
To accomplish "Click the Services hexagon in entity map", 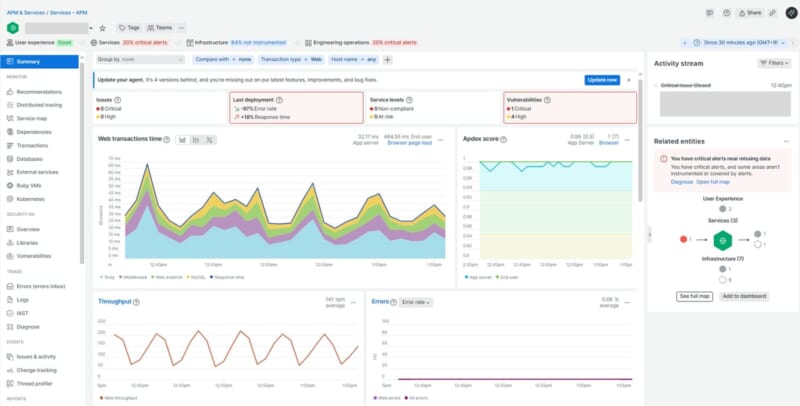I will (x=721, y=240).
